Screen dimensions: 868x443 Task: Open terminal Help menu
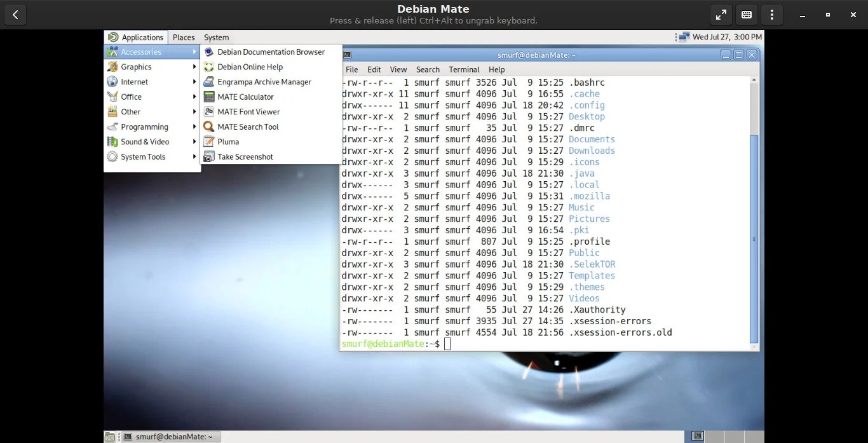click(x=496, y=69)
